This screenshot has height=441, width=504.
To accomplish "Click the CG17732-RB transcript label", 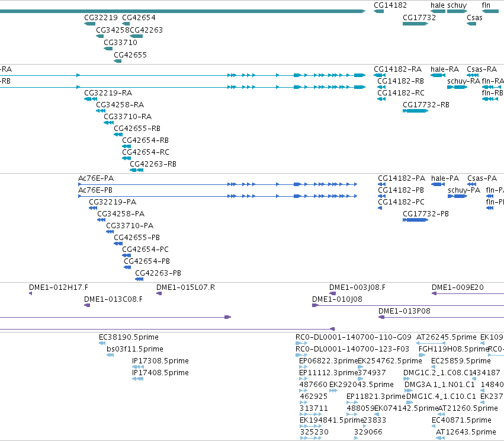I will [x=426, y=105].
